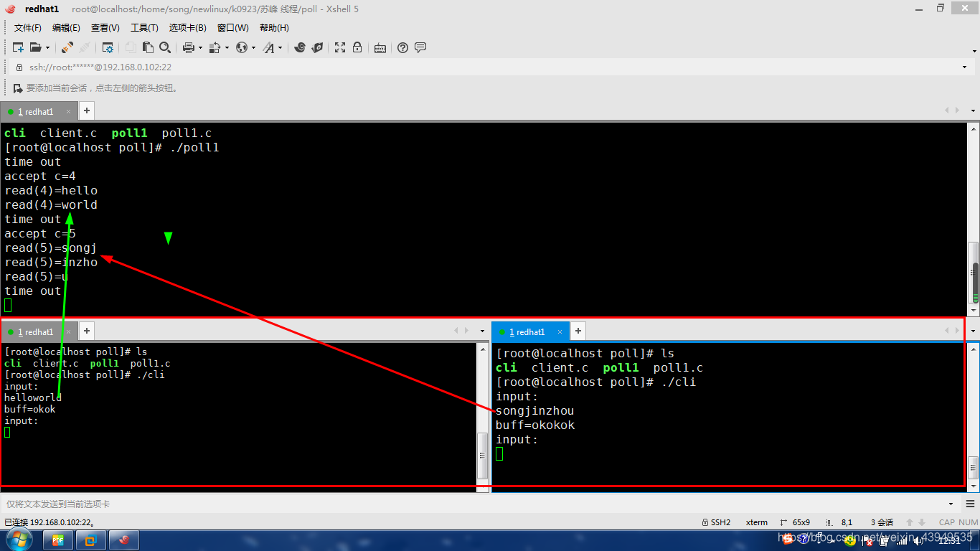Launch Xftp from the toolbar swirl icon
Image resolution: width=980 pixels, height=551 pixels.
(300, 47)
